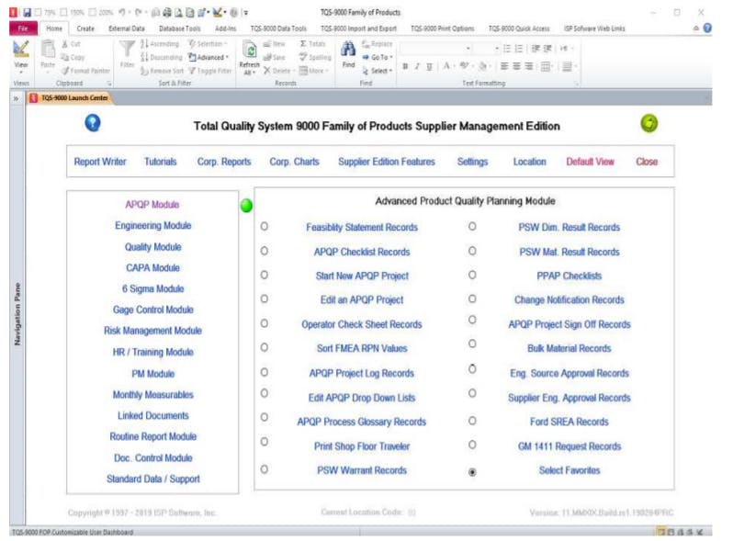This screenshot has height=541, width=756.
Task: Select radio button for Ford SREA Records
Action: tap(472, 421)
